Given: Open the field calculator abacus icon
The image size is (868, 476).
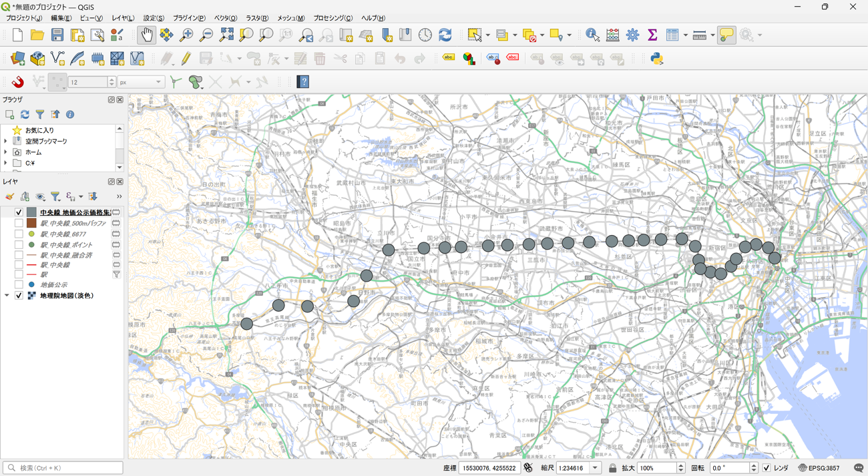Looking at the screenshot, I should point(612,35).
